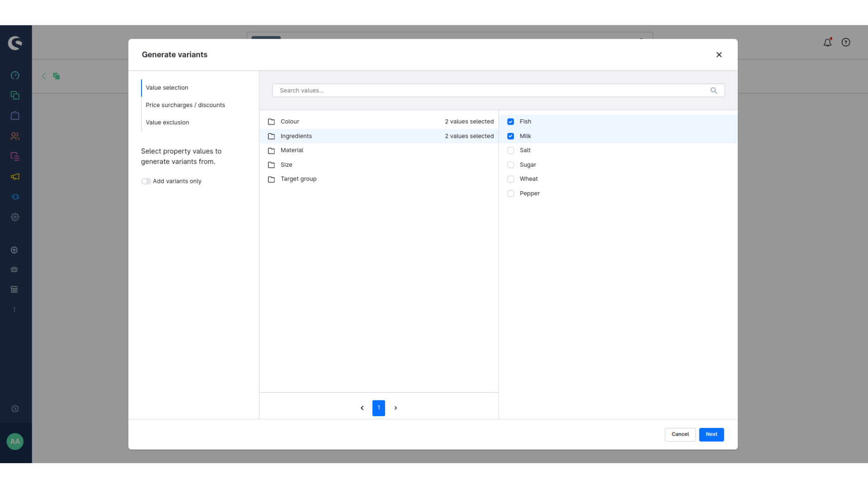868x488 pixels.
Task: Click the Next button
Action: coord(711,434)
